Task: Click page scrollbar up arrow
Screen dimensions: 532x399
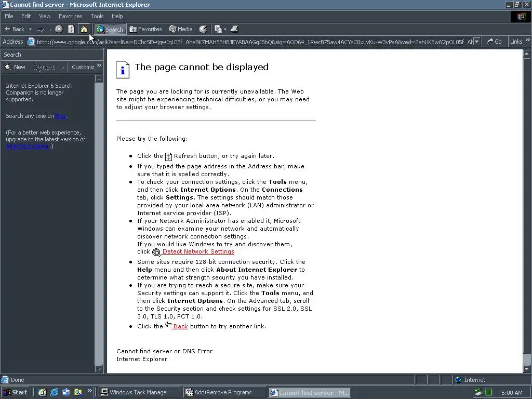Action: [x=527, y=54]
